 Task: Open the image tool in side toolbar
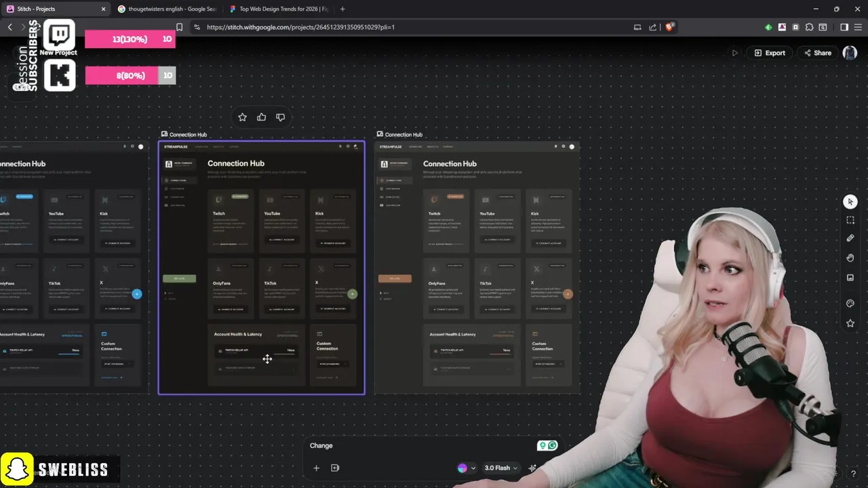850,278
